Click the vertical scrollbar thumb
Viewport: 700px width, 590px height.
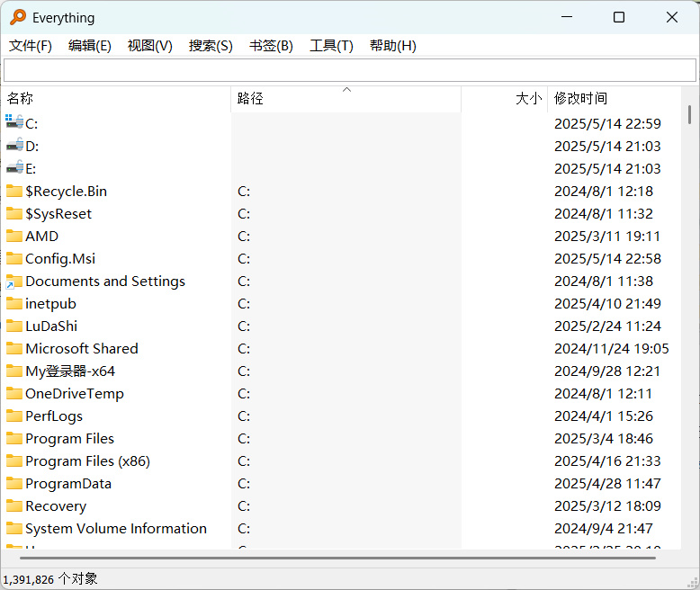coord(690,114)
